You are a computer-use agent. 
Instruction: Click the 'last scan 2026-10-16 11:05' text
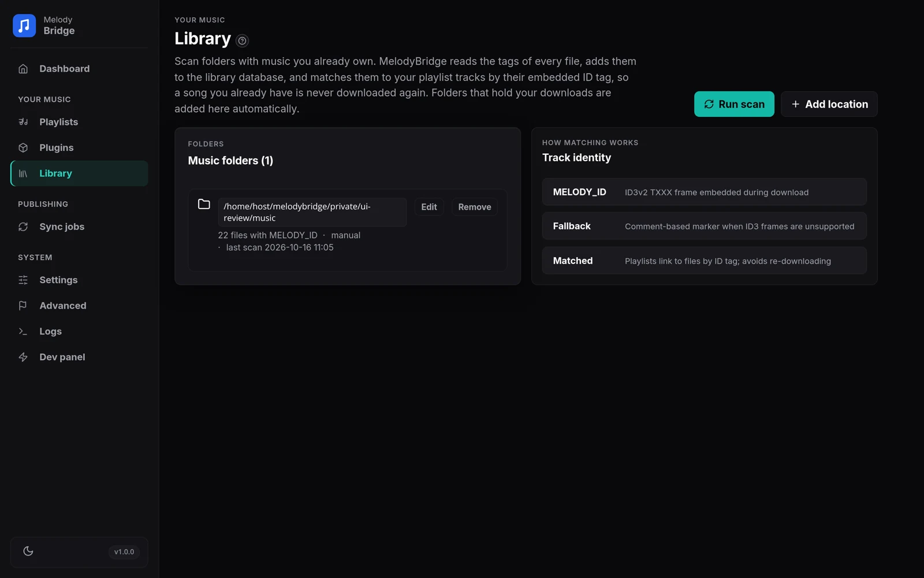click(280, 247)
